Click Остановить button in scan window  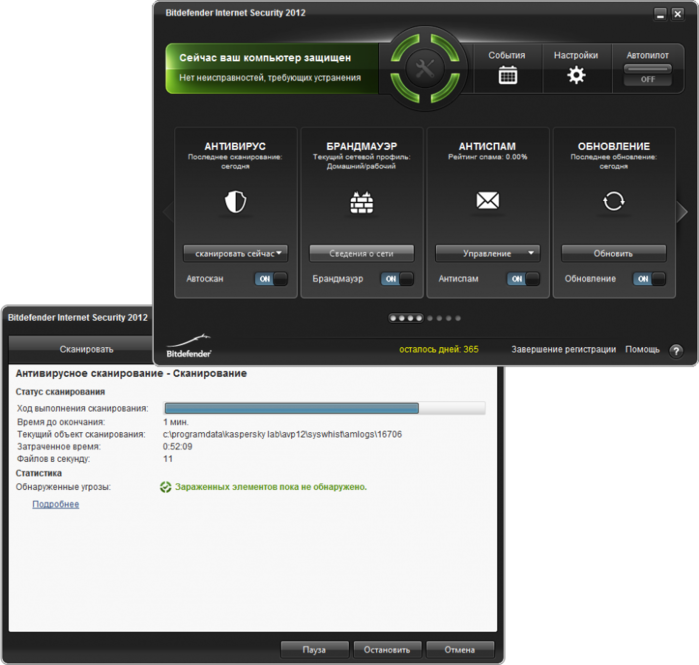tap(387, 650)
